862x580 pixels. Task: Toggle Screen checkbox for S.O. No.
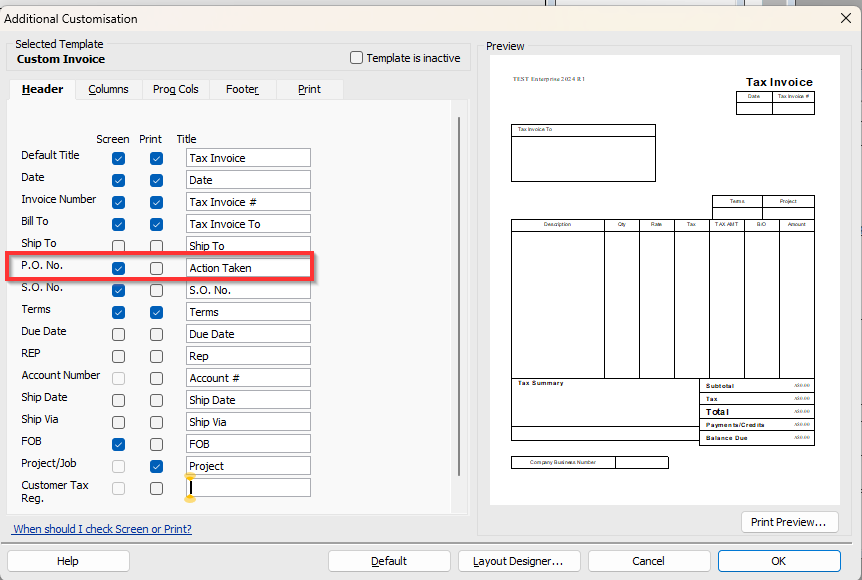pos(118,290)
